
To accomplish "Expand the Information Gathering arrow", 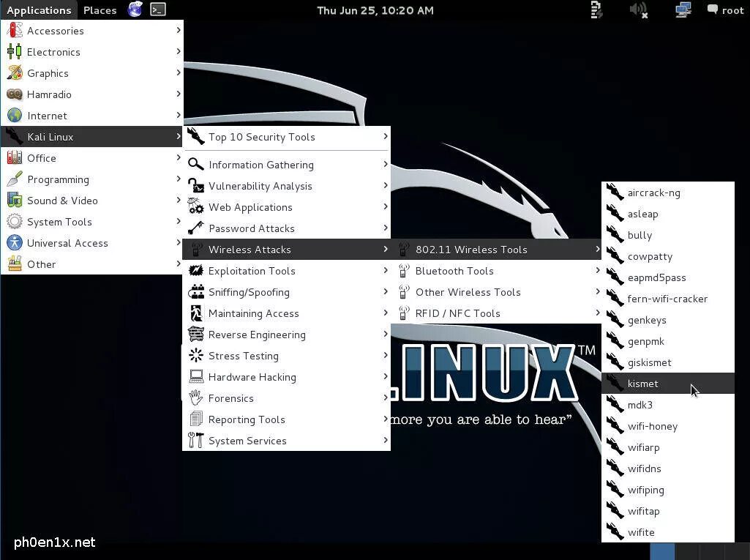I will coord(385,164).
